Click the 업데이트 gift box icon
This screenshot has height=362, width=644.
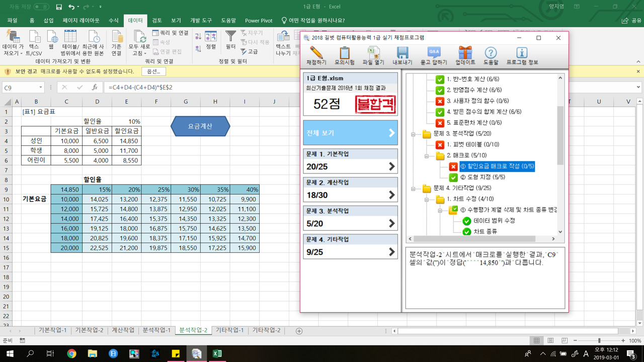465,53
